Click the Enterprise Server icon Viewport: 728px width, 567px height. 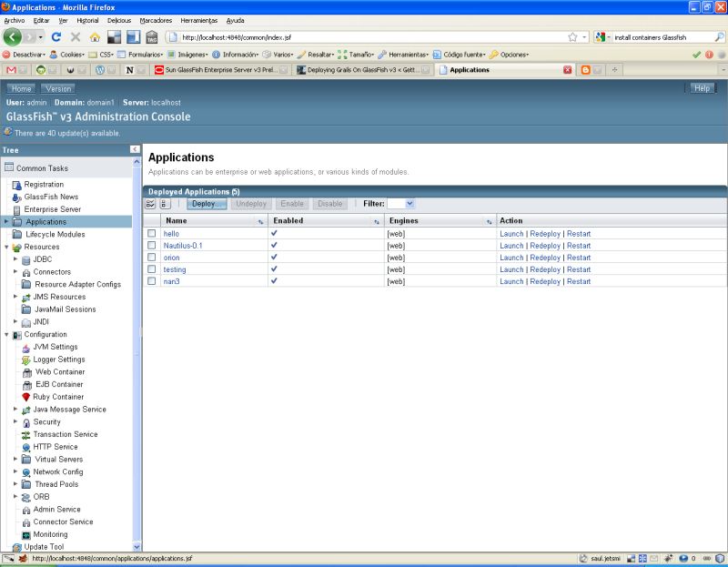pos(16,210)
